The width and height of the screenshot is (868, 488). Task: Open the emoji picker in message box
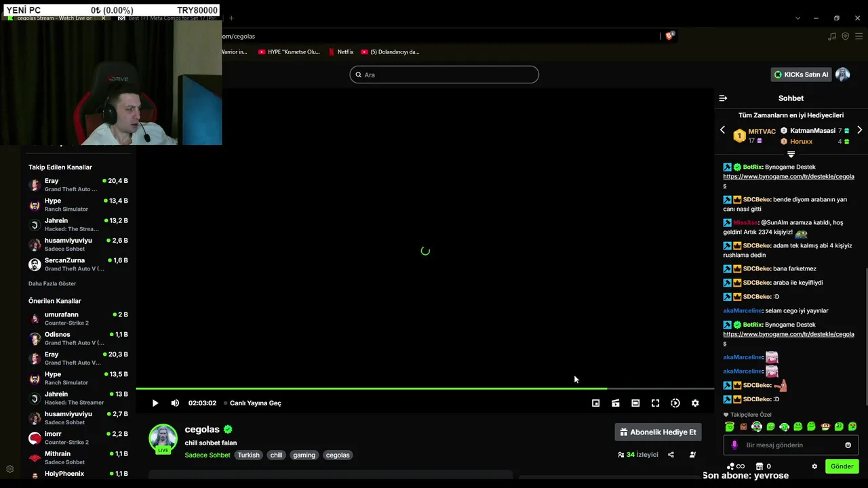point(848,445)
